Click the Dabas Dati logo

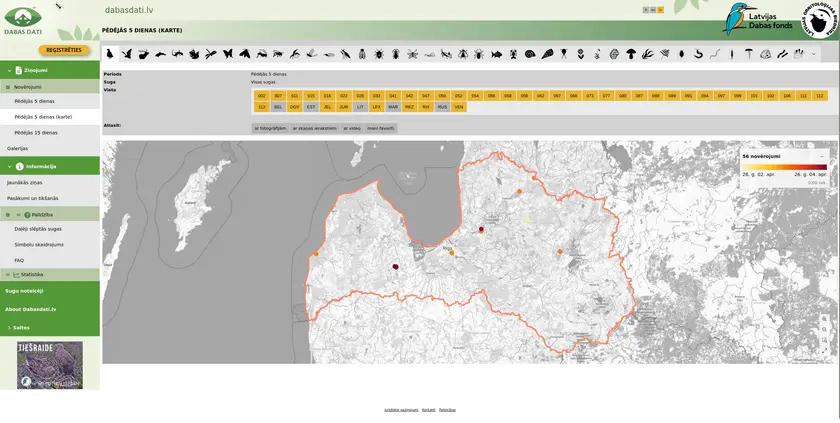point(22,21)
